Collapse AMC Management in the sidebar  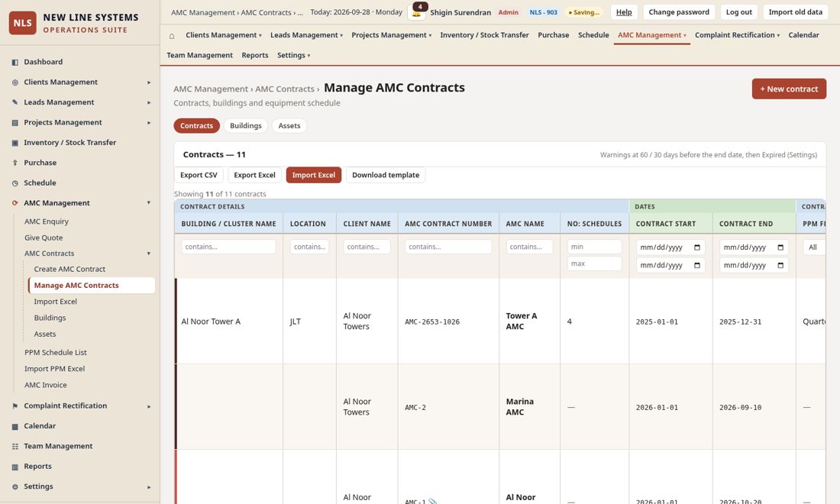[x=149, y=203]
